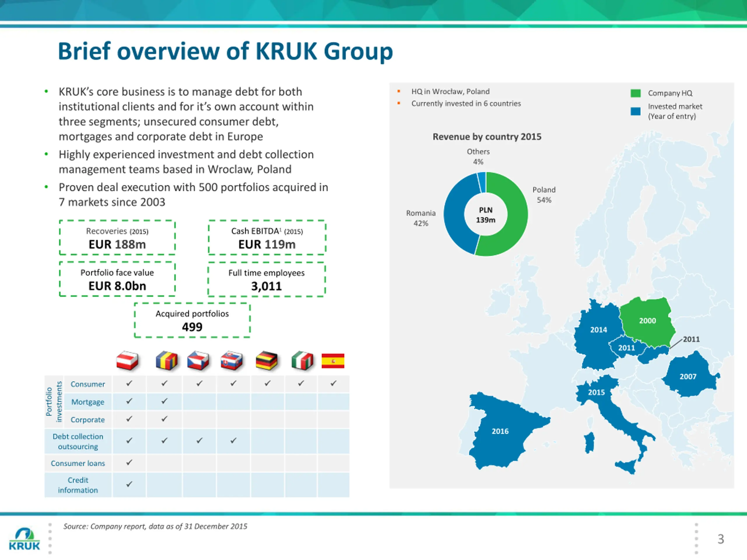Click Debt collection checkmark under Slovakia flag

click(233, 441)
